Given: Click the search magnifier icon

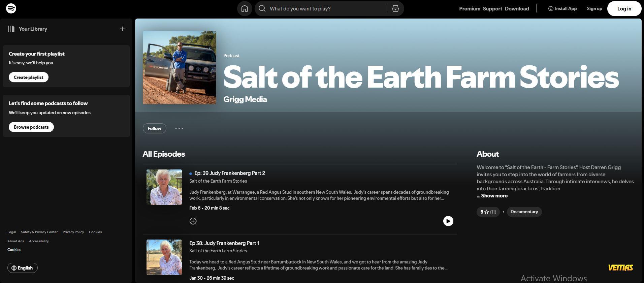Looking at the screenshot, I should pyautogui.click(x=262, y=9).
